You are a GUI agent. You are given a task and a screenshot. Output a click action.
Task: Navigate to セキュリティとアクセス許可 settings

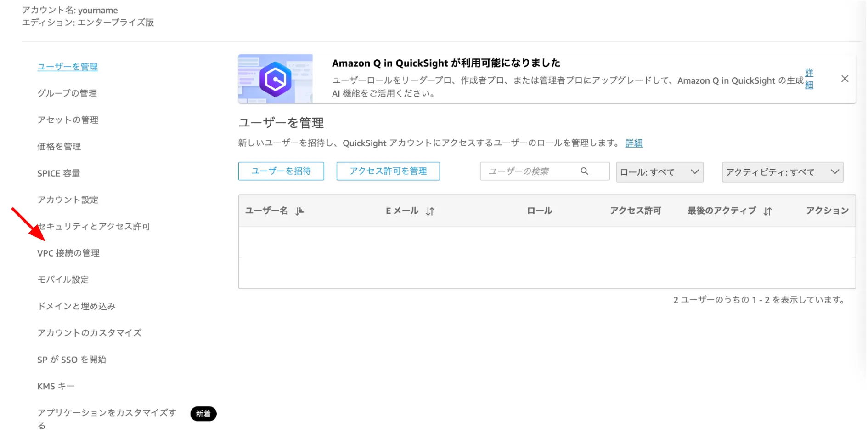tap(95, 227)
